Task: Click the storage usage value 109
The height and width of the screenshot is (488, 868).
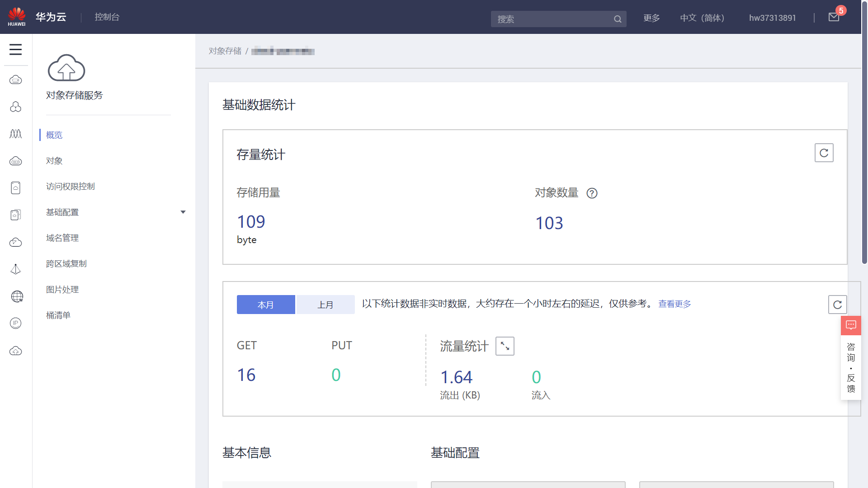Action: (x=251, y=222)
